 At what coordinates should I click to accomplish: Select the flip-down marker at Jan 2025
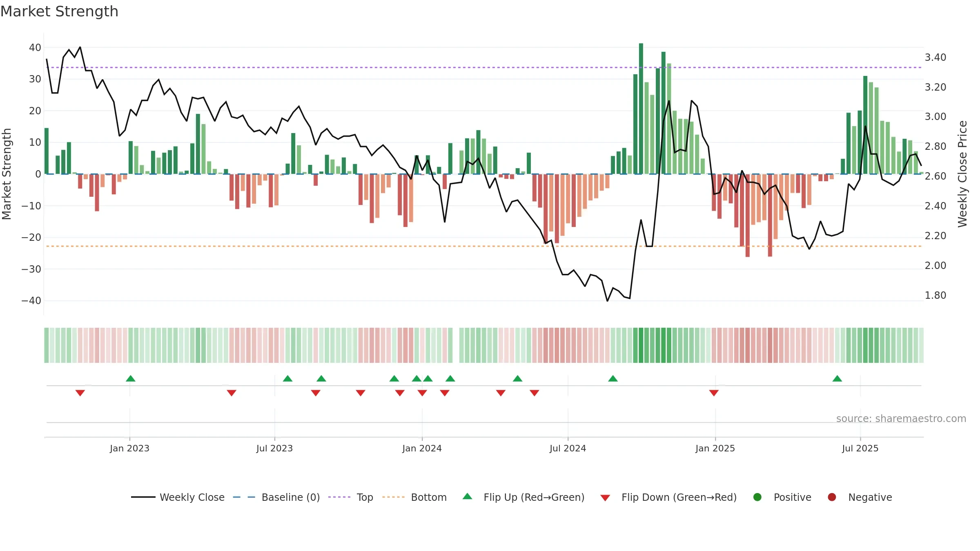714,393
